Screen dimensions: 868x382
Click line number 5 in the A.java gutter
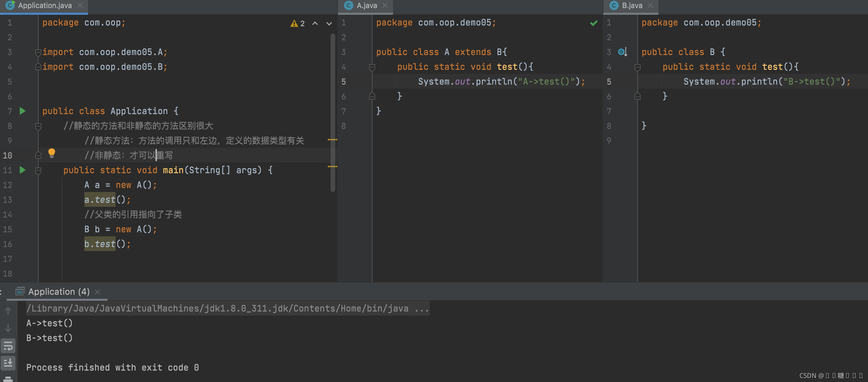coord(343,82)
